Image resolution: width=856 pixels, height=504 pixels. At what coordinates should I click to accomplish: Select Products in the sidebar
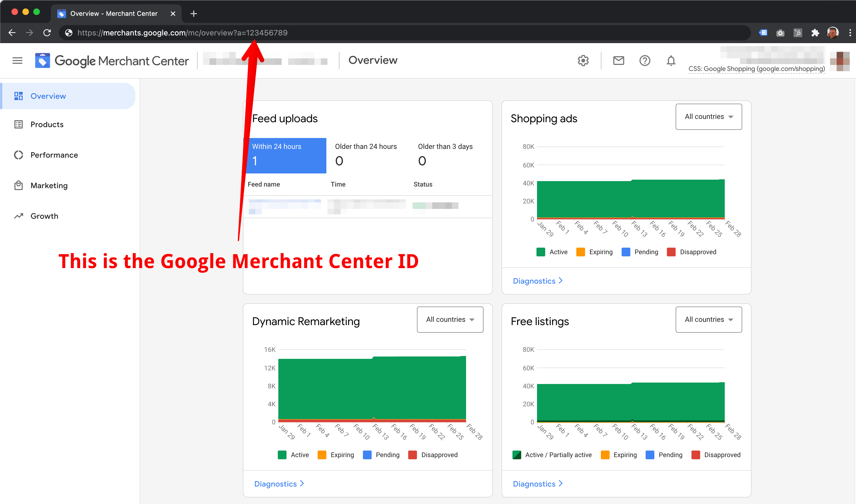pyautogui.click(x=47, y=124)
